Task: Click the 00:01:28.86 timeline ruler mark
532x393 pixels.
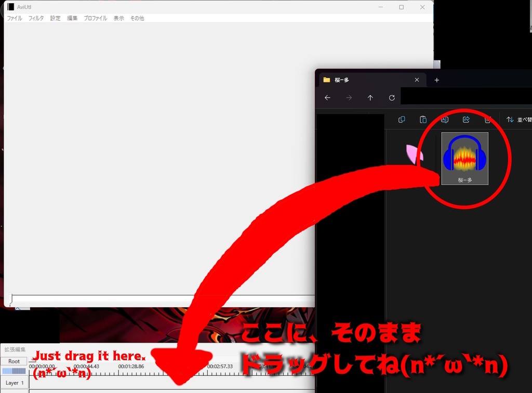Action: pyautogui.click(x=131, y=367)
